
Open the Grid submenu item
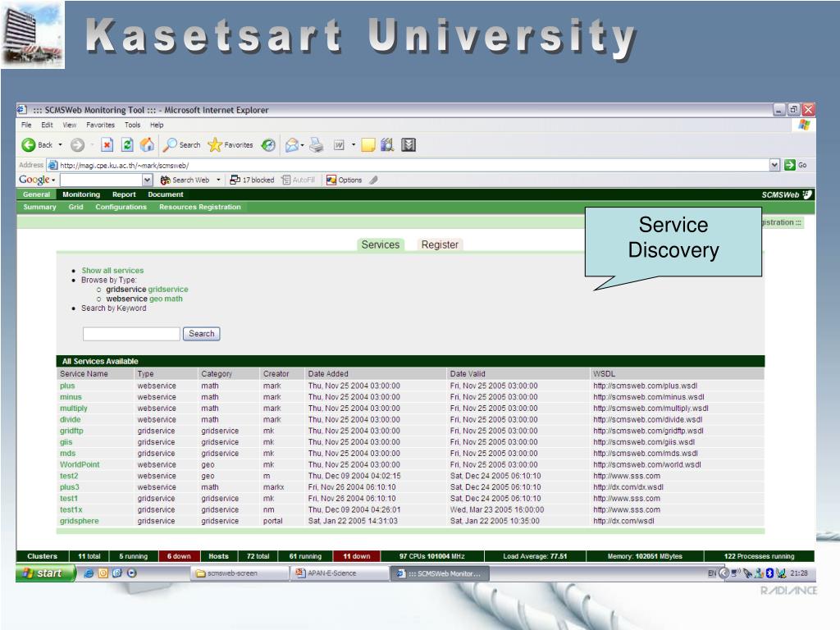pyautogui.click(x=75, y=207)
